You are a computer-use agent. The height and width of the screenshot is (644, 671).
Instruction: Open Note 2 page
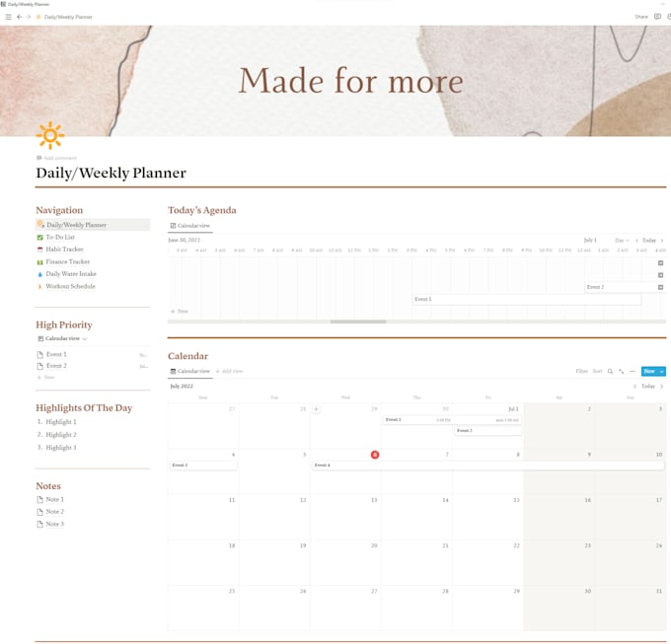point(54,512)
